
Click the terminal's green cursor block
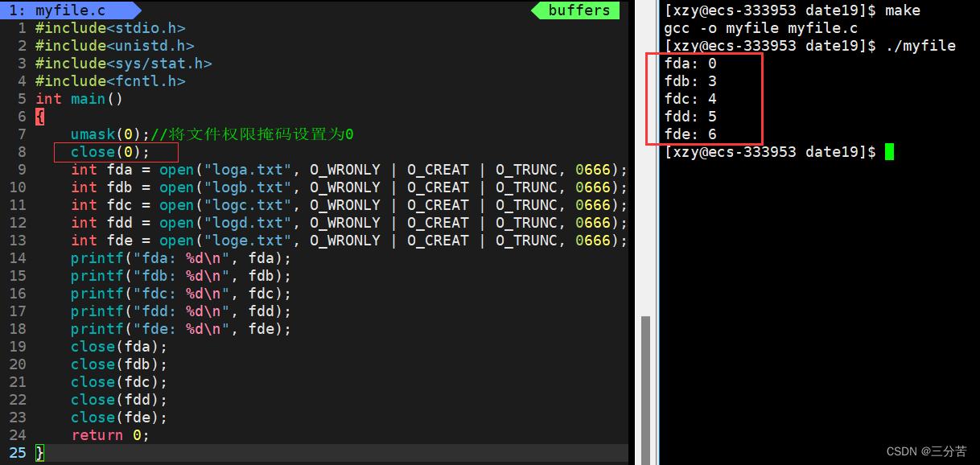(889, 152)
